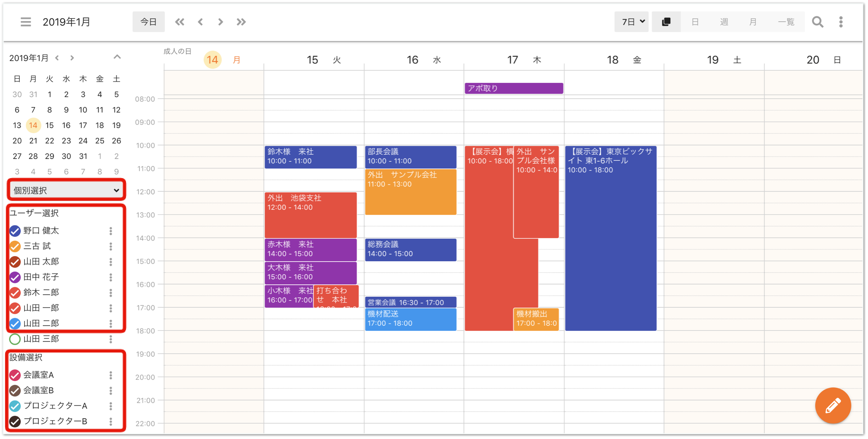Click the 今日 today button
868x439 pixels.
[148, 22]
